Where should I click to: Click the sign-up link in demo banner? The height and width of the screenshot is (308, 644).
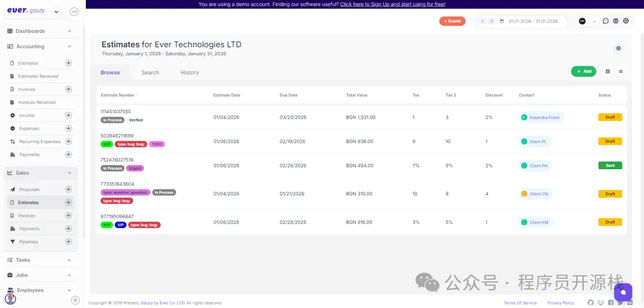pos(392,4)
